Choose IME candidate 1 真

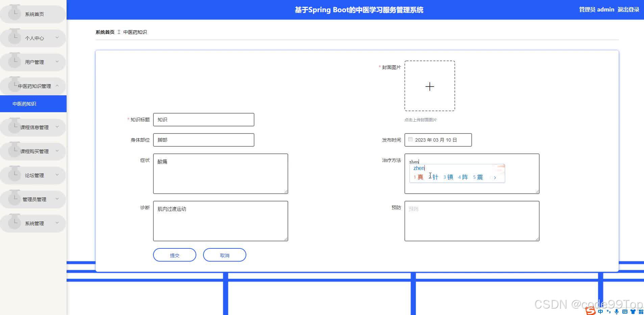(419, 177)
